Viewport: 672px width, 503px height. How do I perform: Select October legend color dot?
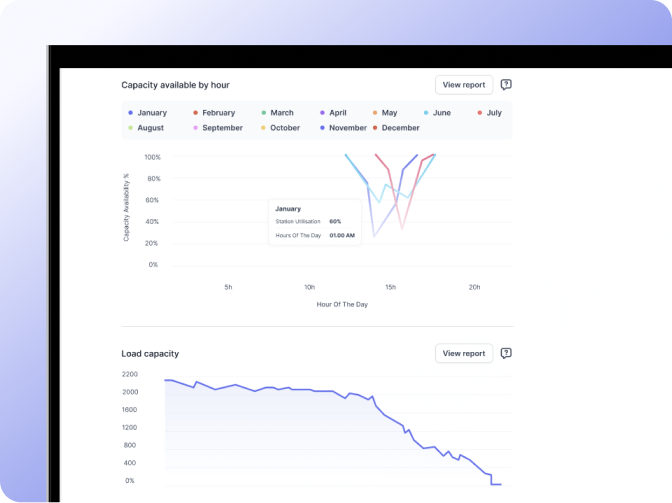(263, 128)
